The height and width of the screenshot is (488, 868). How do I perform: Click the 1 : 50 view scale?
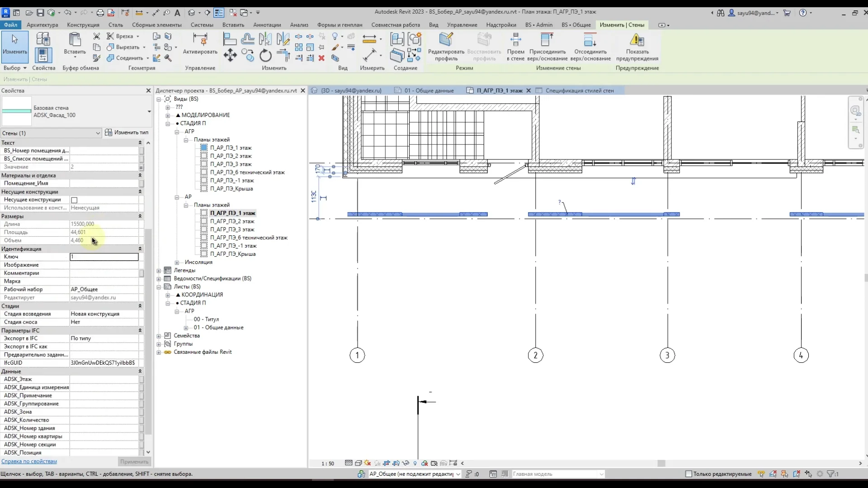coord(328,464)
